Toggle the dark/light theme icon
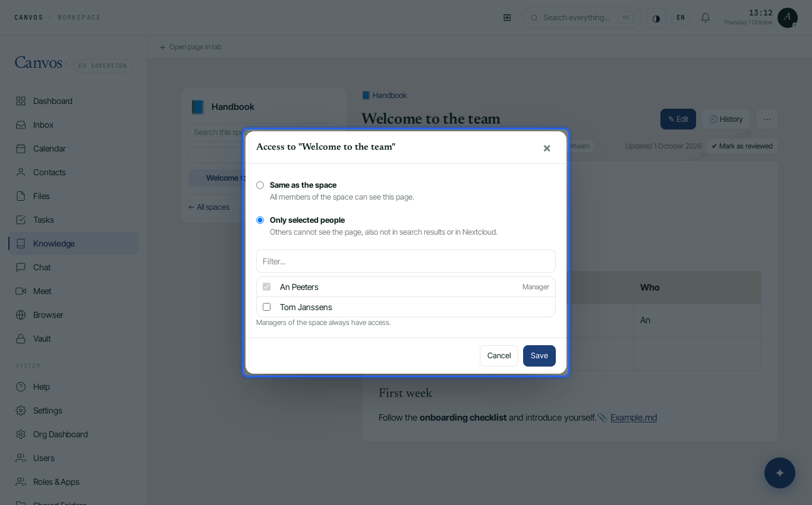This screenshot has height=505, width=812. pyautogui.click(x=656, y=18)
